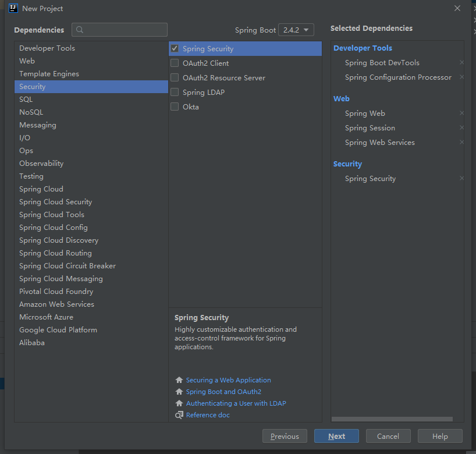Open Spring Cloud Config category
Screen dimensions: 476x454
click(x=91, y=228)
